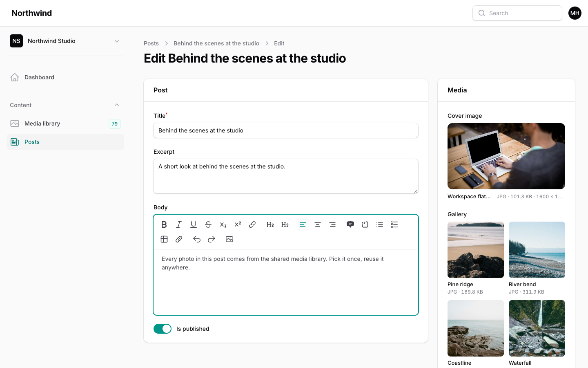Click the Northwind logo text

(32, 13)
